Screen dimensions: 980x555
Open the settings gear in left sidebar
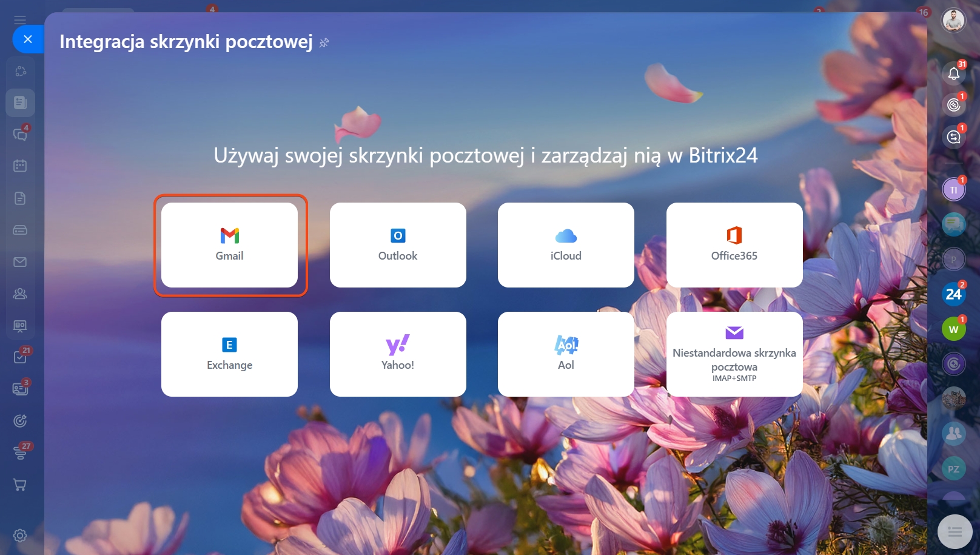click(x=20, y=536)
